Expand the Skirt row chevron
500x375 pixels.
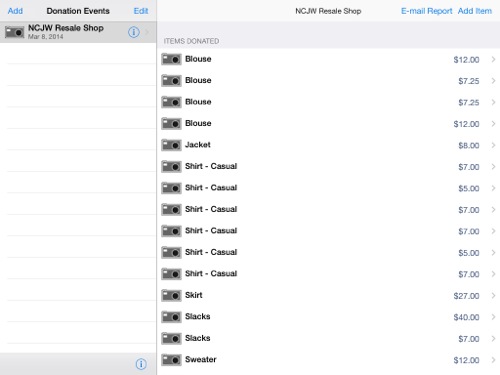pyautogui.click(x=493, y=295)
